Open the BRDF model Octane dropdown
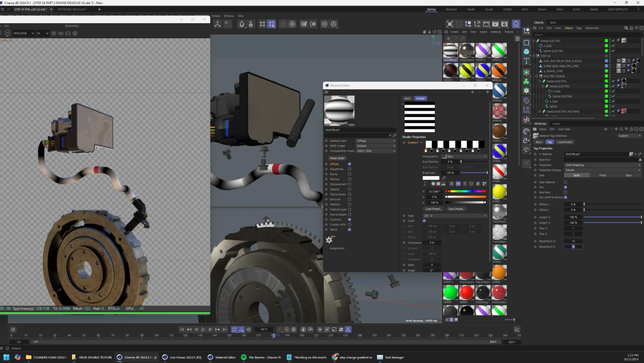 click(376, 146)
